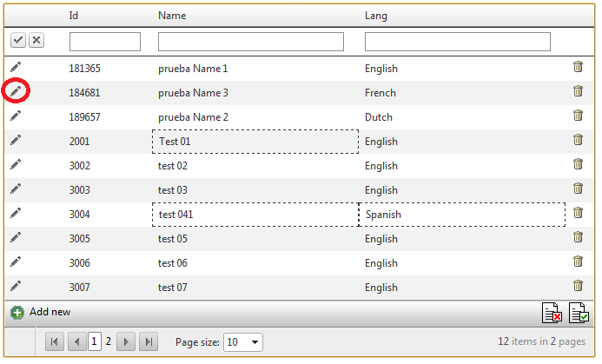The height and width of the screenshot is (364, 602).
Task: Click trash icon for test 07 row
Action: (x=578, y=286)
